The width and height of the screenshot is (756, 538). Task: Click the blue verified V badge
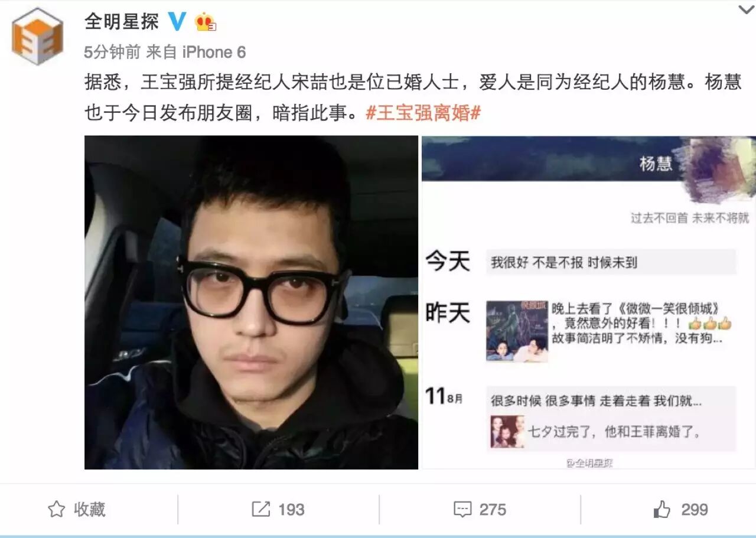(177, 21)
